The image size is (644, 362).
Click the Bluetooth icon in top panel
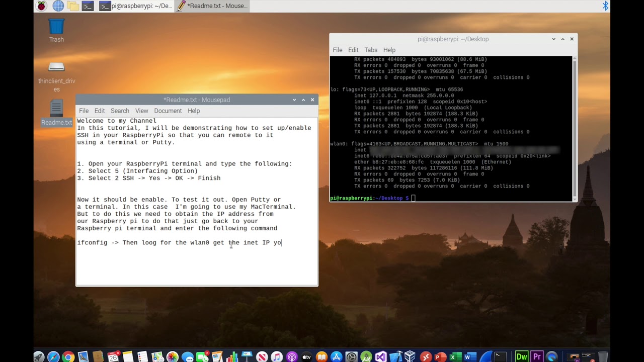[606, 6]
